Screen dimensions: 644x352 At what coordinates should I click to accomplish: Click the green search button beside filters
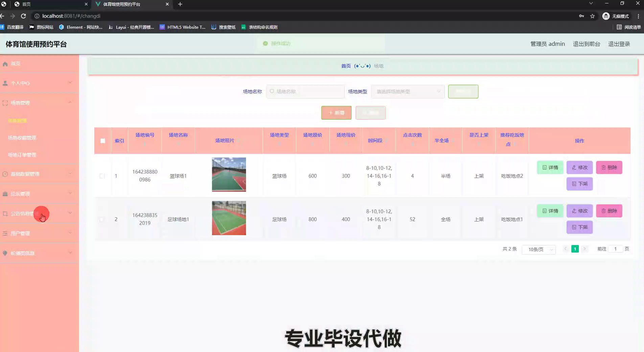tap(463, 91)
